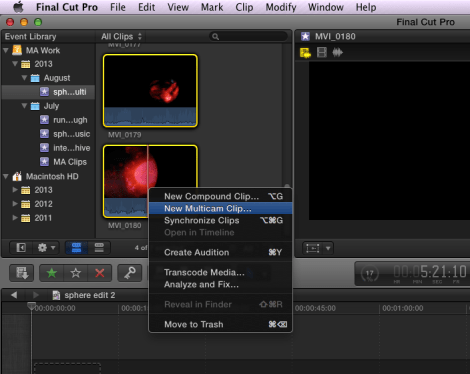Select the MVI_0180 clip thumbnail
Viewport: 470px width, 374px height.
coord(125,181)
